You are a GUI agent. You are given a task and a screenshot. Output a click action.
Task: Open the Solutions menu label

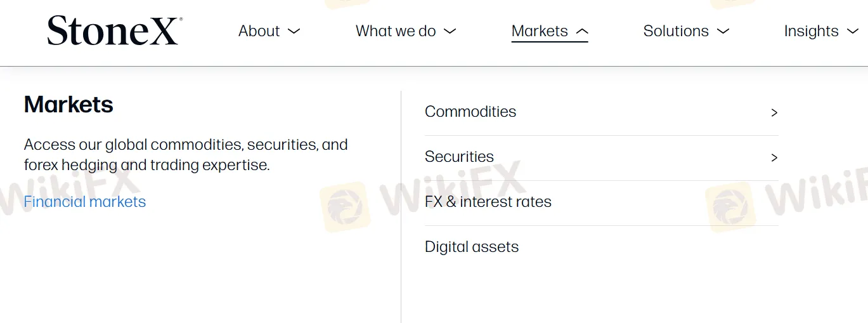676,31
